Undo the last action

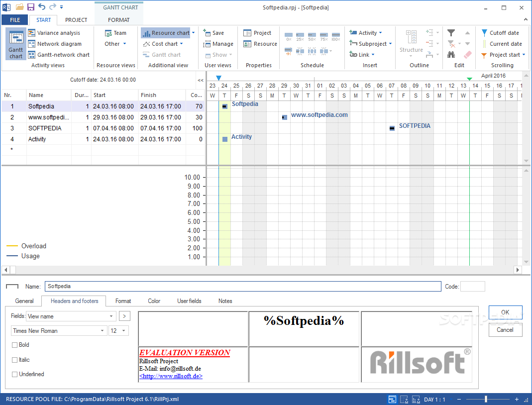coord(42,7)
